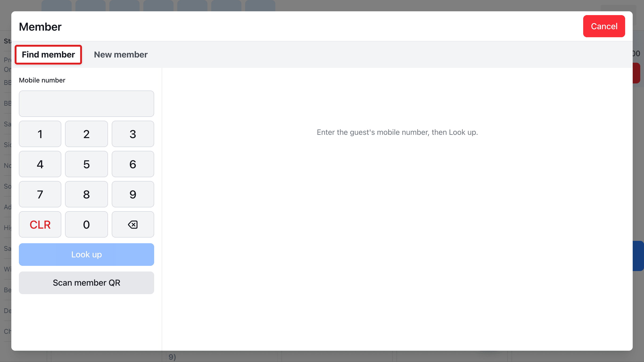Tap the backspace delete icon on keypad
644x362 pixels.
[133, 224]
